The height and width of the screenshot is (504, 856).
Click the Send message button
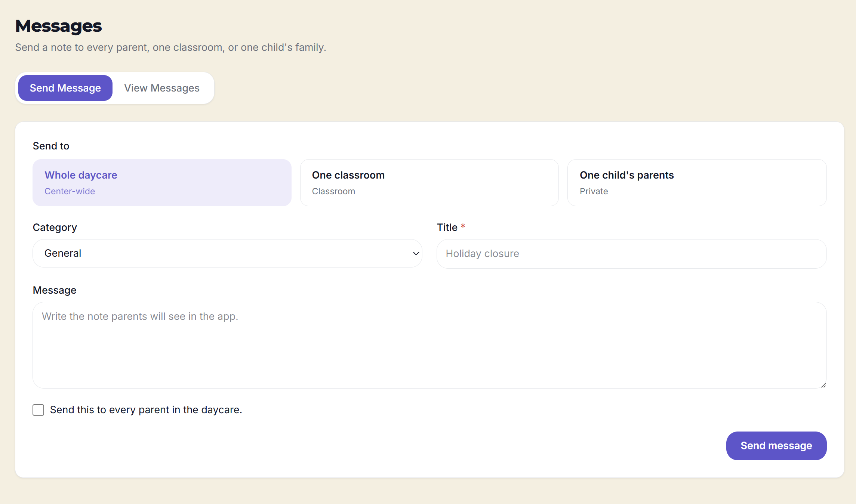click(x=776, y=446)
